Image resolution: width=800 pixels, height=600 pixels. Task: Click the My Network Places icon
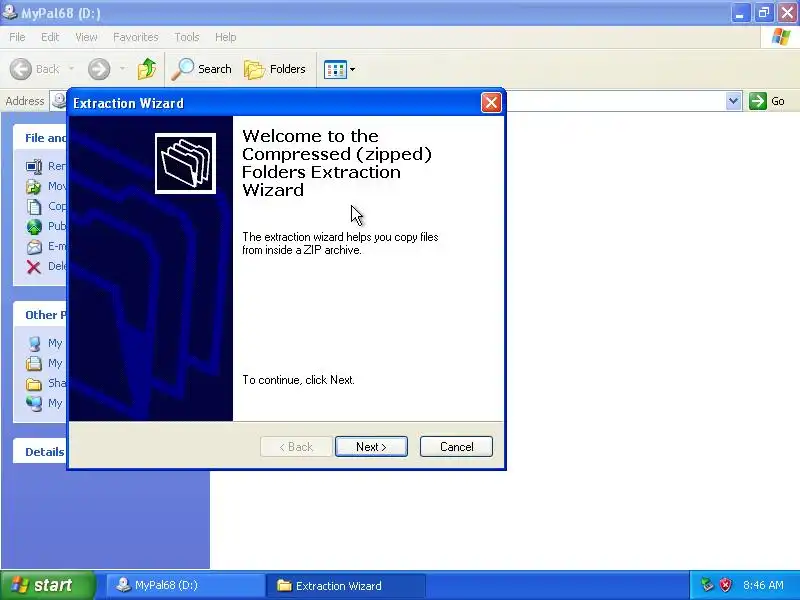point(34,403)
